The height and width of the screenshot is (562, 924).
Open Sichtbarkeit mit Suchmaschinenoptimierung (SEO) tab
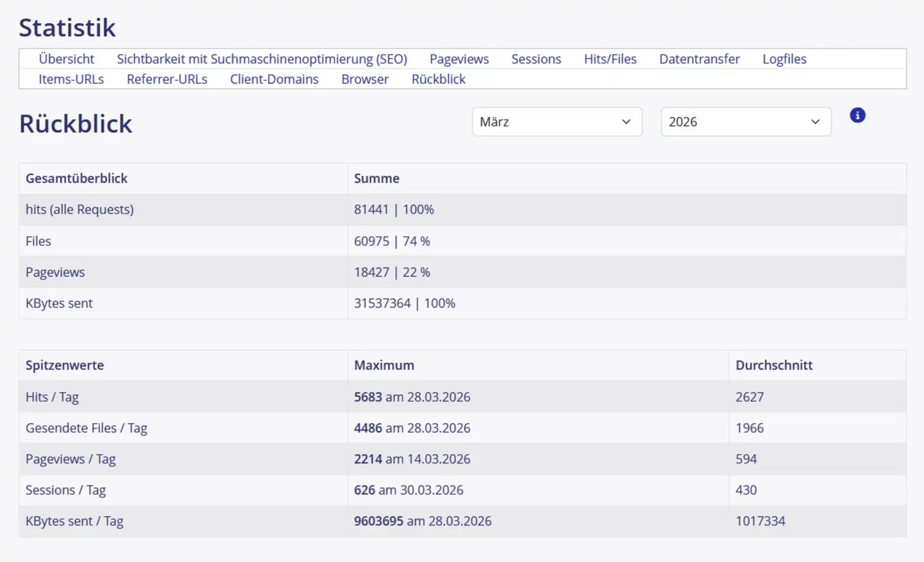click(262, 59)
